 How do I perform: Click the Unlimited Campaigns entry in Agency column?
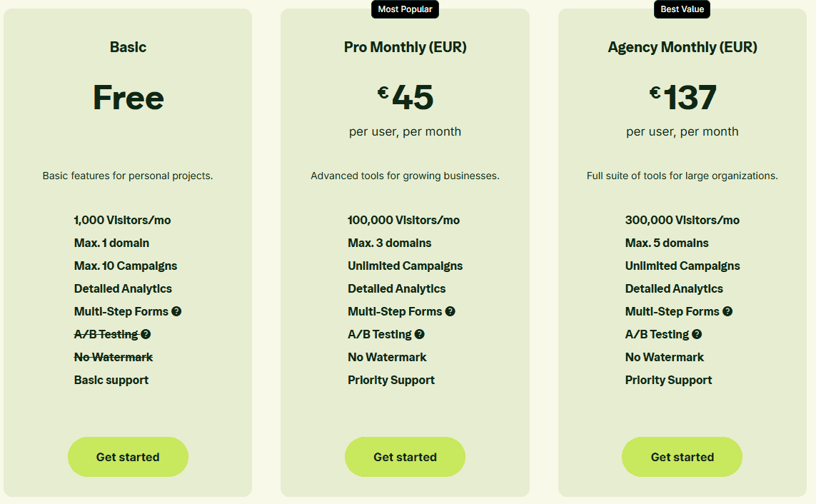point(682,266)
